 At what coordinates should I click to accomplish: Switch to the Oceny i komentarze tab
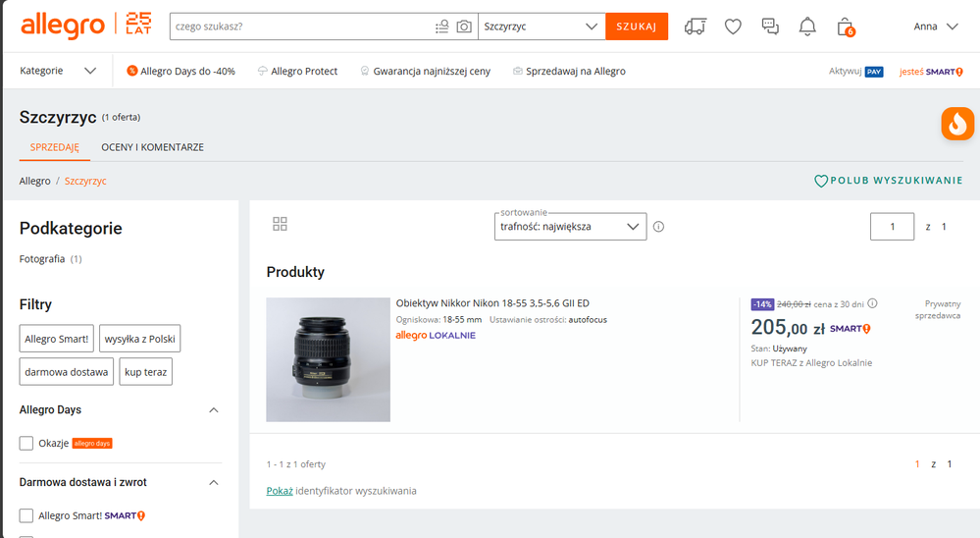152,147
